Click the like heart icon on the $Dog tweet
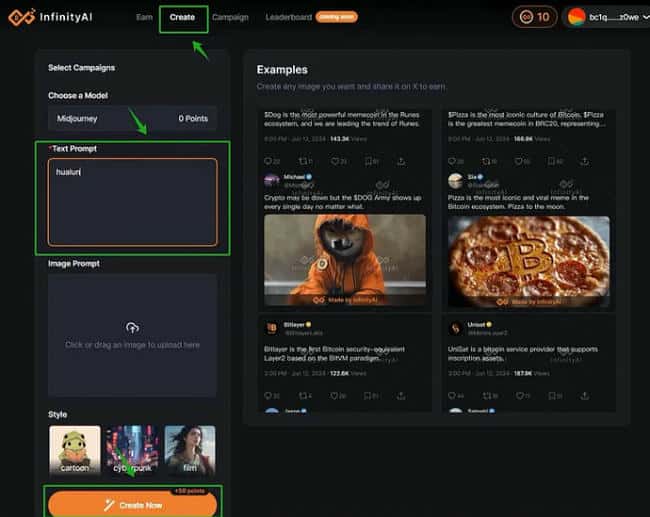Screen dimensions: 650x517 click(x=336, y=160)
